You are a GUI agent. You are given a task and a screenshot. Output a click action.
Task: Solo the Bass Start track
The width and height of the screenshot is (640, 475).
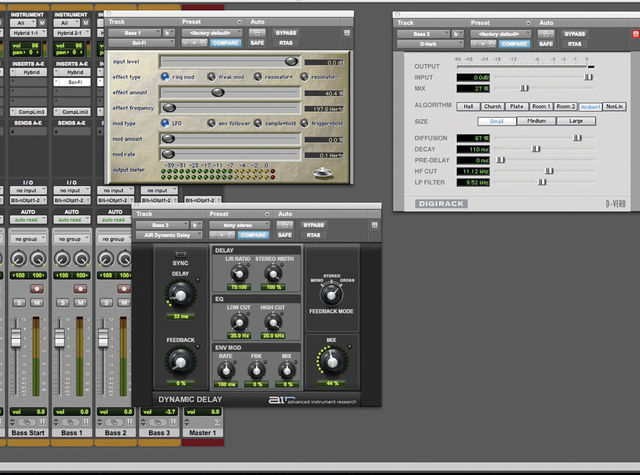tap(18, 302)
